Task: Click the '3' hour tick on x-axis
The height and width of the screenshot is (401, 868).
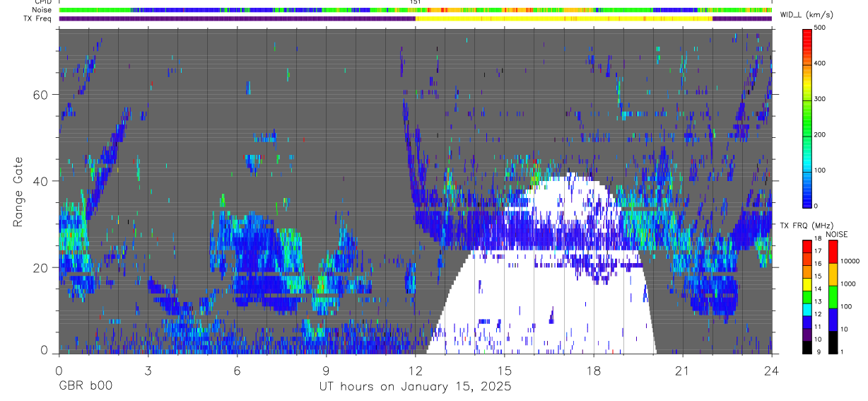Action: pyautogui.click(x=148, y=370)
